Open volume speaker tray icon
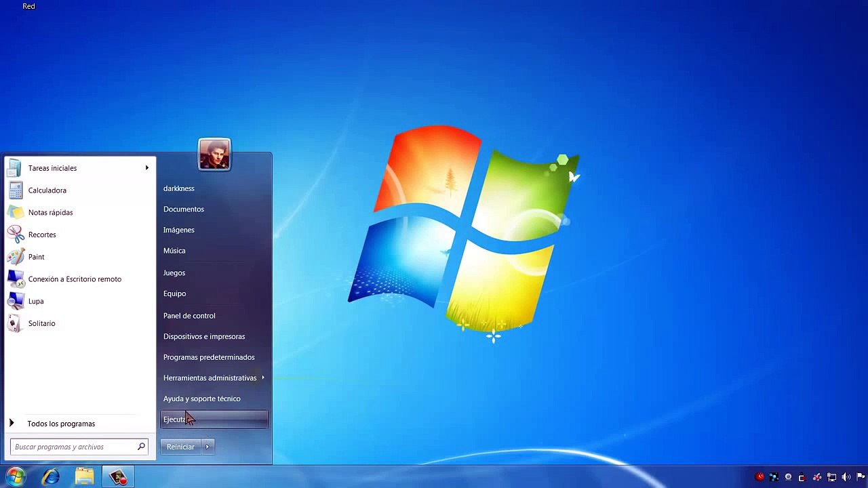The image size is (868, 488). pos(846,477)
